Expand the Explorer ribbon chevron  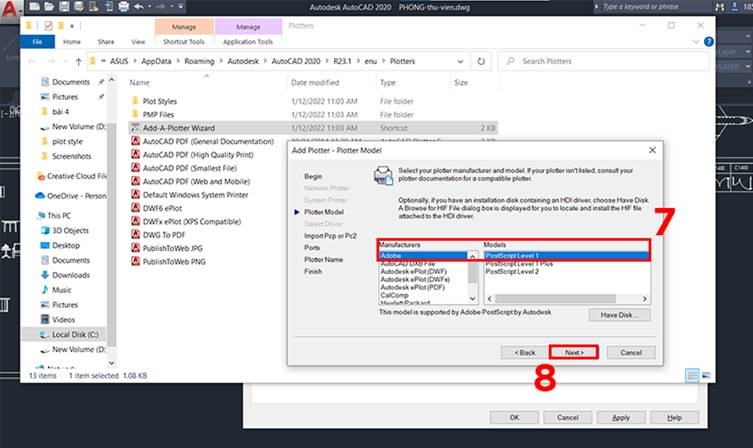pos(696,42)
